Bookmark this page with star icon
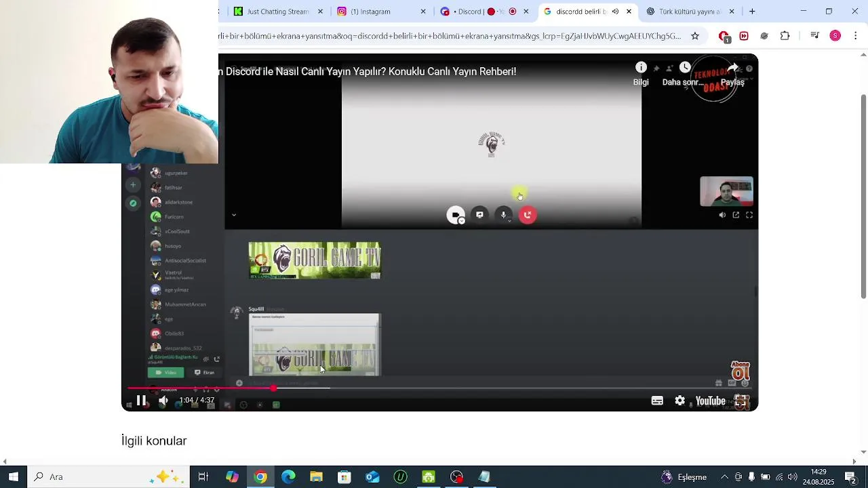 (695, 36)
